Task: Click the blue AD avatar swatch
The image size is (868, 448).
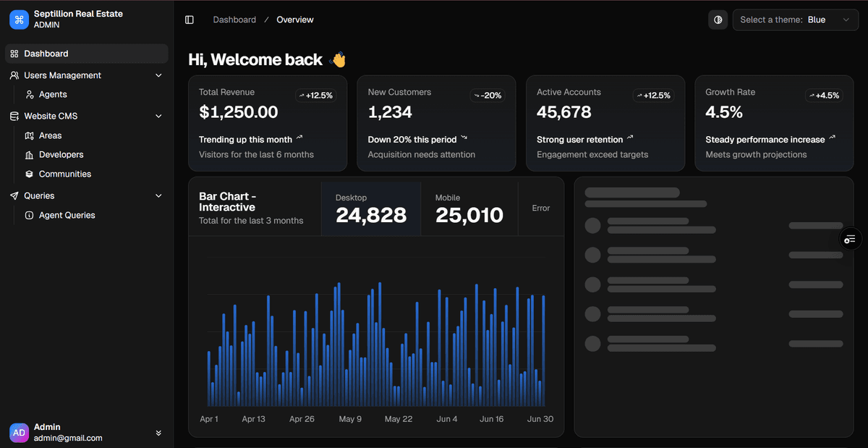Action: [17, 431]
